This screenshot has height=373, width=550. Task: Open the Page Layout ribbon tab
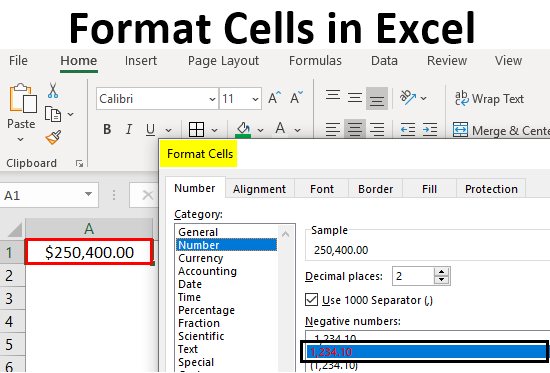(223, 61)
